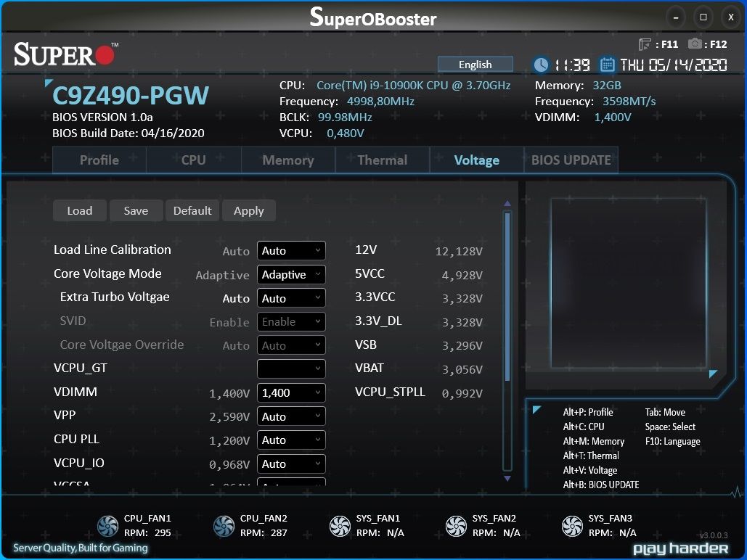Click the Supermicro SUPERO logo
The width and height of the screenshot is (747, 560).
[x=66, y=54]
